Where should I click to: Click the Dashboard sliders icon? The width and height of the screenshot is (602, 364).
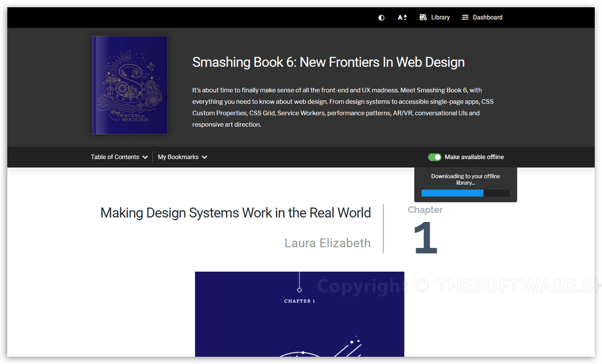pos(465,17)
